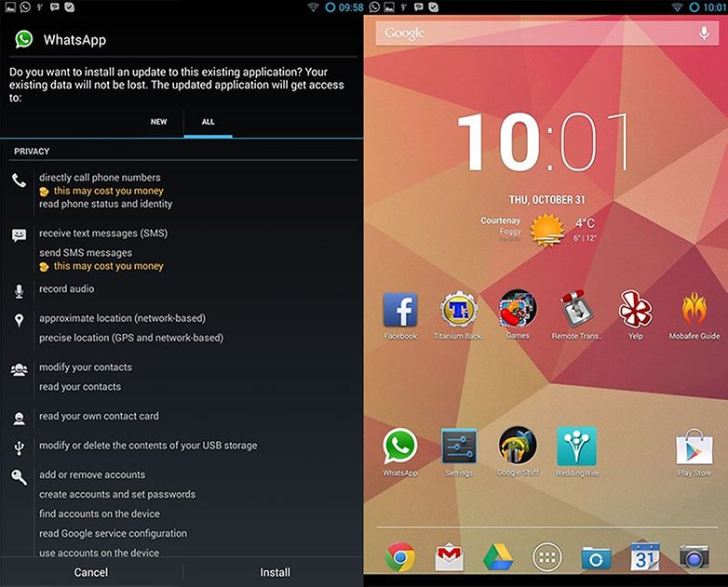Image resolution: width=728 pixels, height=587 pixels.
Task: Tap the phone permission icon
Action: 19,180
